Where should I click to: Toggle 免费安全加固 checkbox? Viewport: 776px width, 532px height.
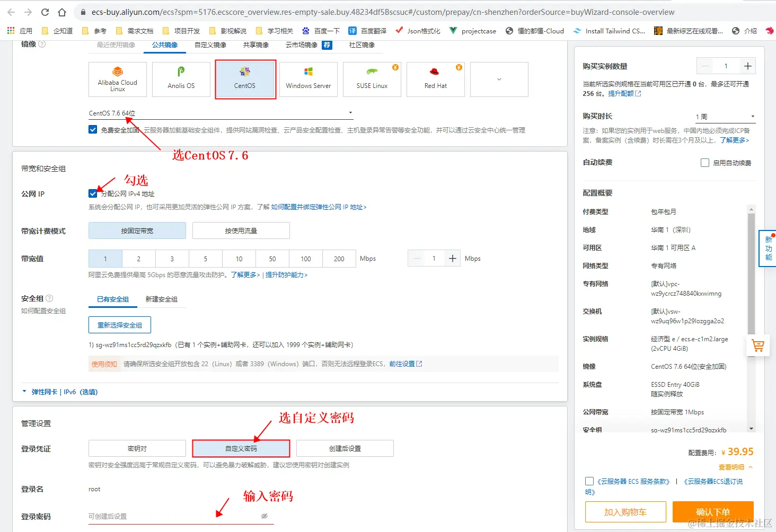tap(93, 130)
